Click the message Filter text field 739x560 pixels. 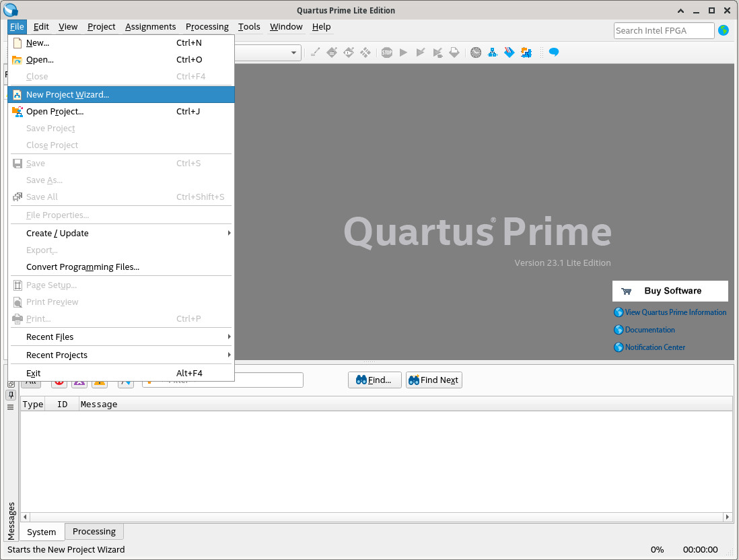pyautogui.click(x=223, y=380)
